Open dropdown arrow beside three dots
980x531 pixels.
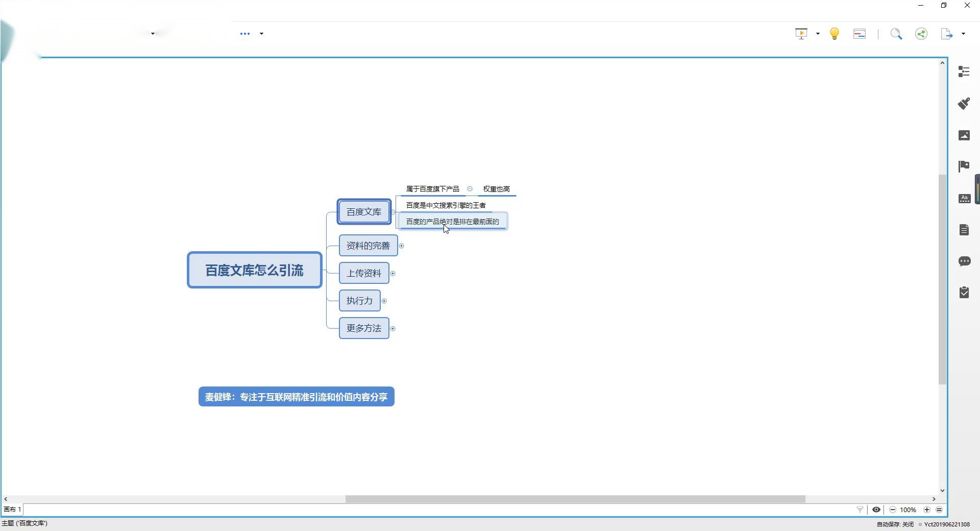261,34
